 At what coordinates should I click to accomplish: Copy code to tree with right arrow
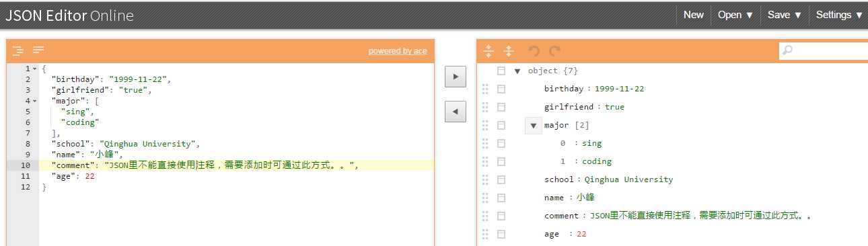(x=456, y=77)
